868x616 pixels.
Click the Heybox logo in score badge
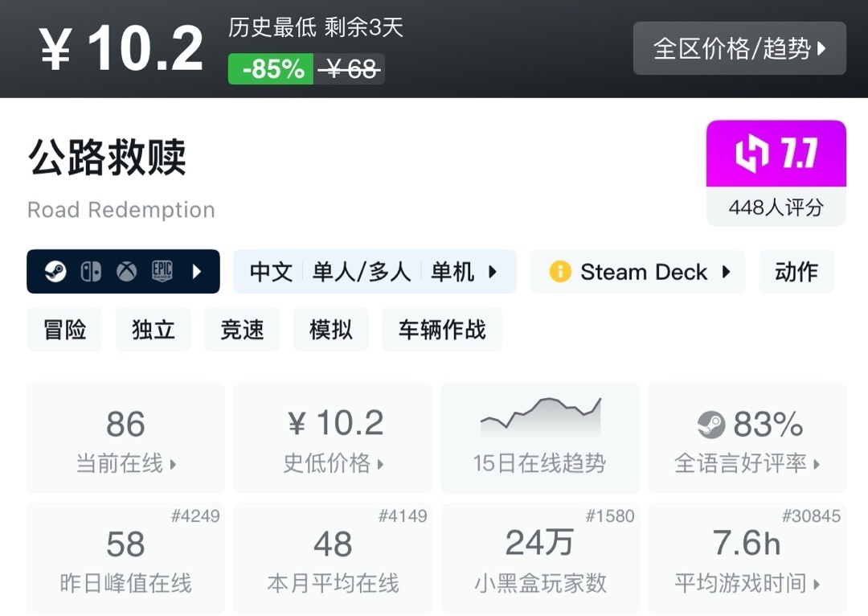tap(752, 154)
